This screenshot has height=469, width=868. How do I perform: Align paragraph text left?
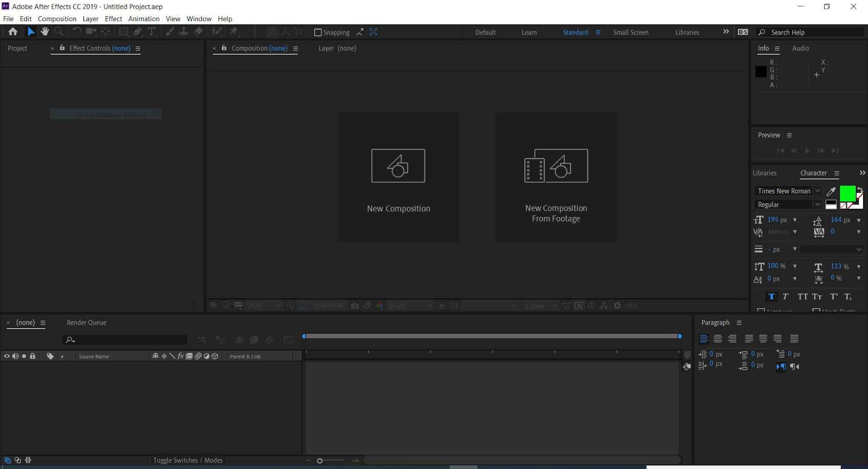pos(704,339)
